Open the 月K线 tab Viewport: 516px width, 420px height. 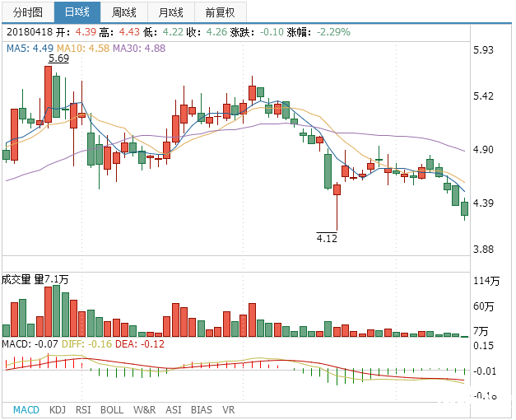[x=171, y=12]
